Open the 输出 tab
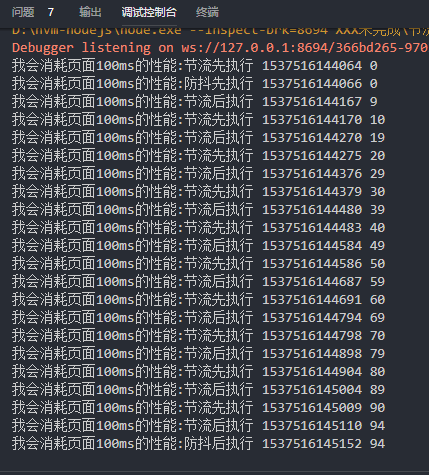429x475 pixels. 90,12
